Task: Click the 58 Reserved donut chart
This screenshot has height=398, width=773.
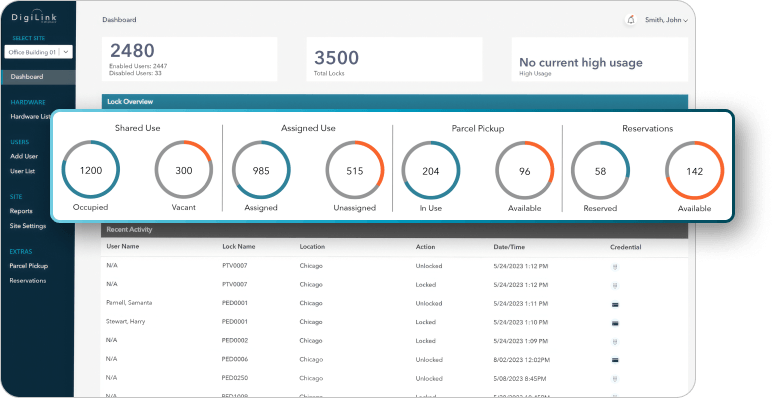Action: coord(600,171)
